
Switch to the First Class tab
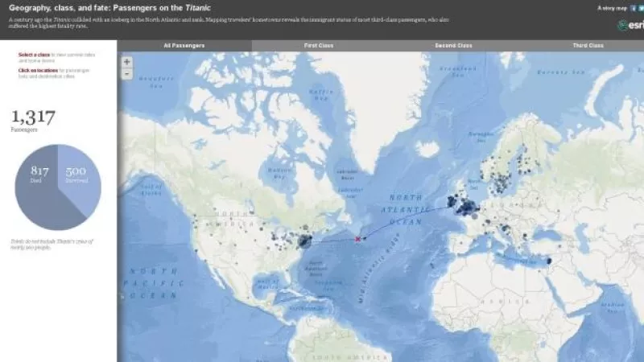click(x=320, y=46)
